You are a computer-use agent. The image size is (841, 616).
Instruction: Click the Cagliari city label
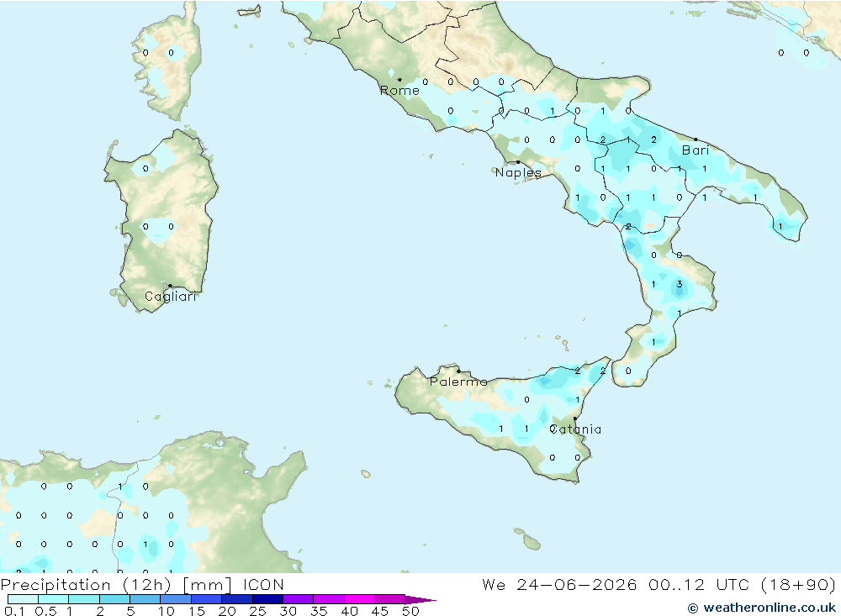170,297
